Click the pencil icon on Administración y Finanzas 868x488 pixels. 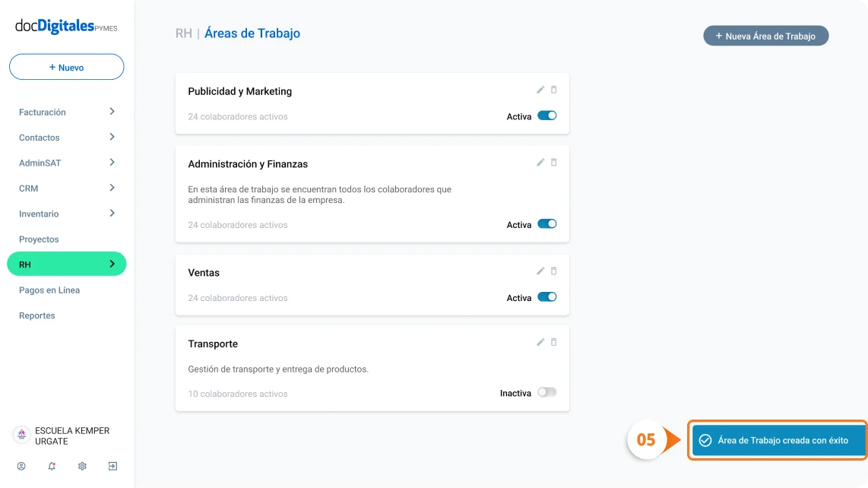(540, 163)
